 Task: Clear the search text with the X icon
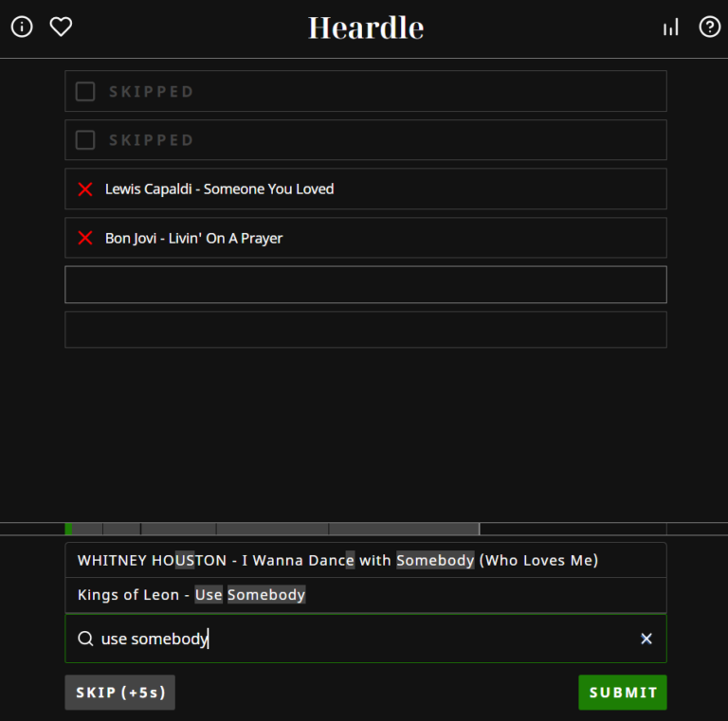(646, 639)
